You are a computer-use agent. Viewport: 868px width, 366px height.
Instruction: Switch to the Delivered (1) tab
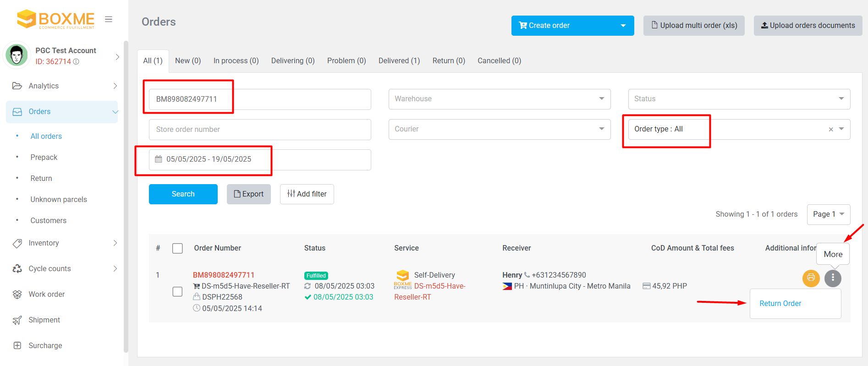[399, 61]
